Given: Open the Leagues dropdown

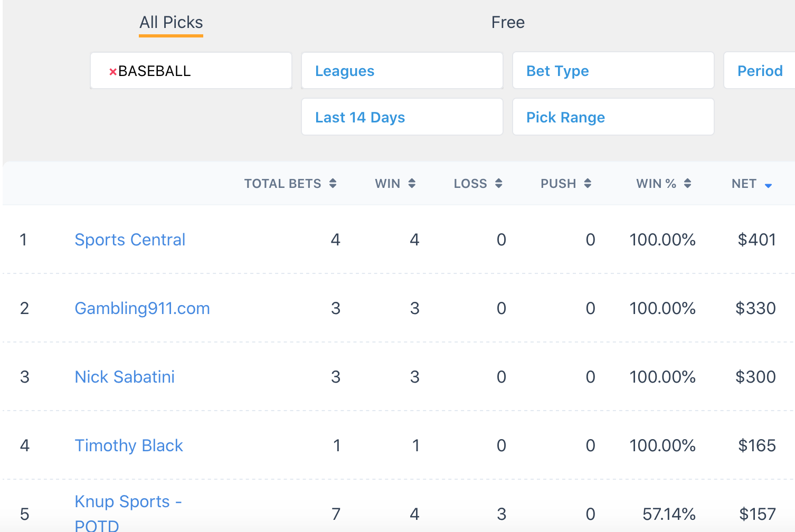Looking at the screenshot, I should click(402, 71).
